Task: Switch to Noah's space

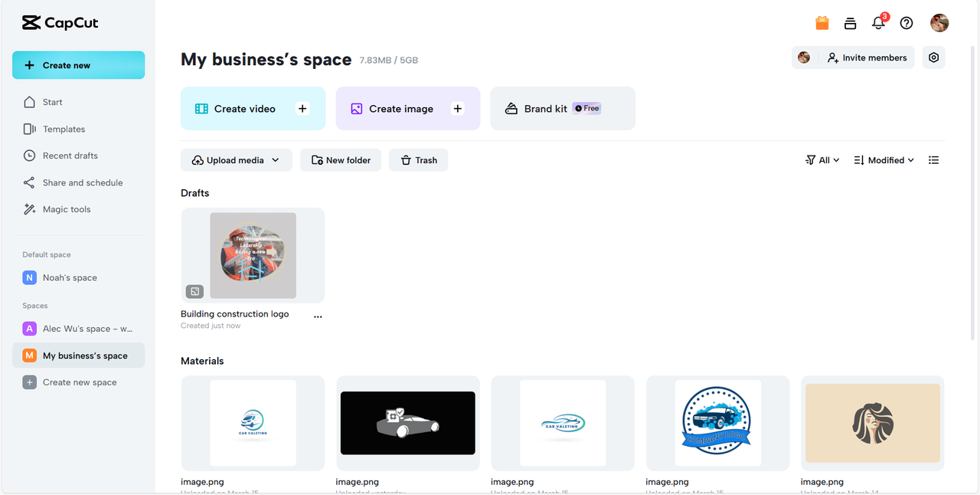Action: [x=78, y=277]
